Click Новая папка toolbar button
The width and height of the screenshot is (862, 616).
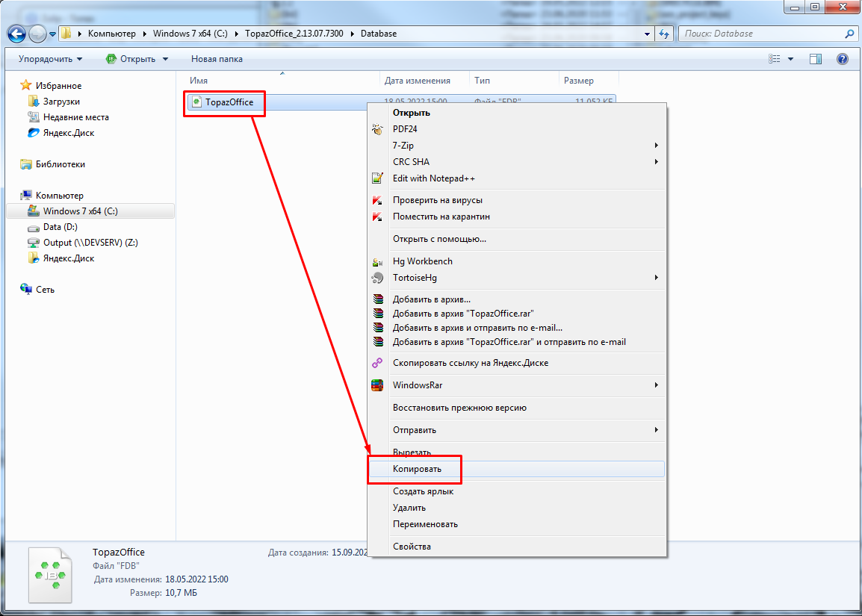pos(217,59)
